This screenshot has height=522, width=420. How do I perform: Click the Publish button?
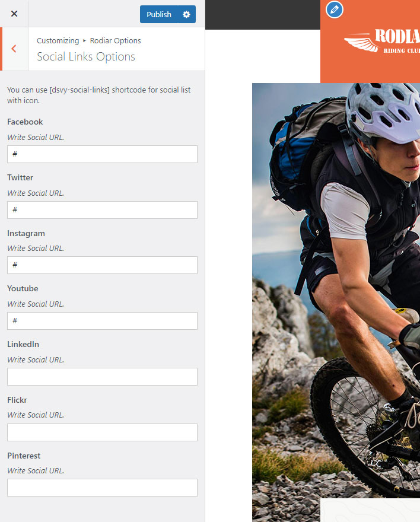click(159, 14)
